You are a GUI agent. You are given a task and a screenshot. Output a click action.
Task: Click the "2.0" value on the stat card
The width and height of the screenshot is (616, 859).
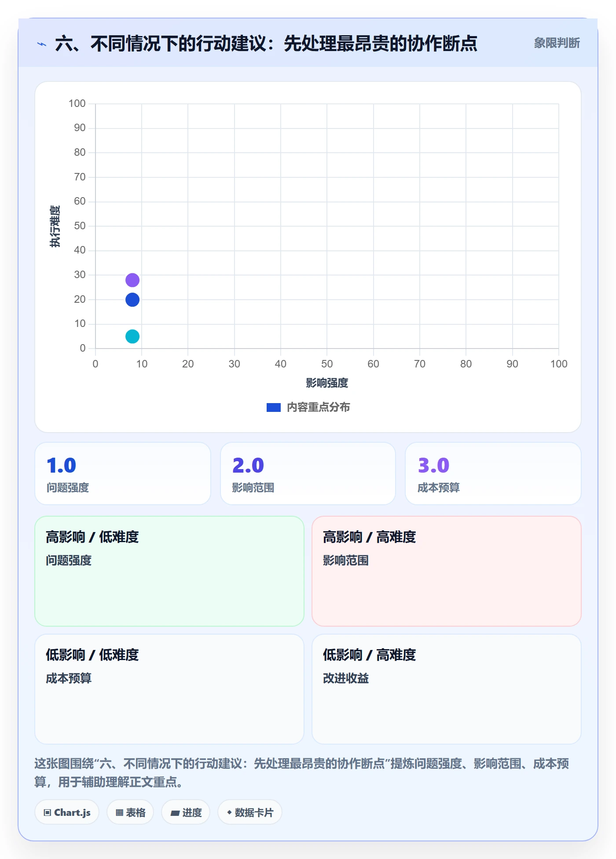[248, 465]
